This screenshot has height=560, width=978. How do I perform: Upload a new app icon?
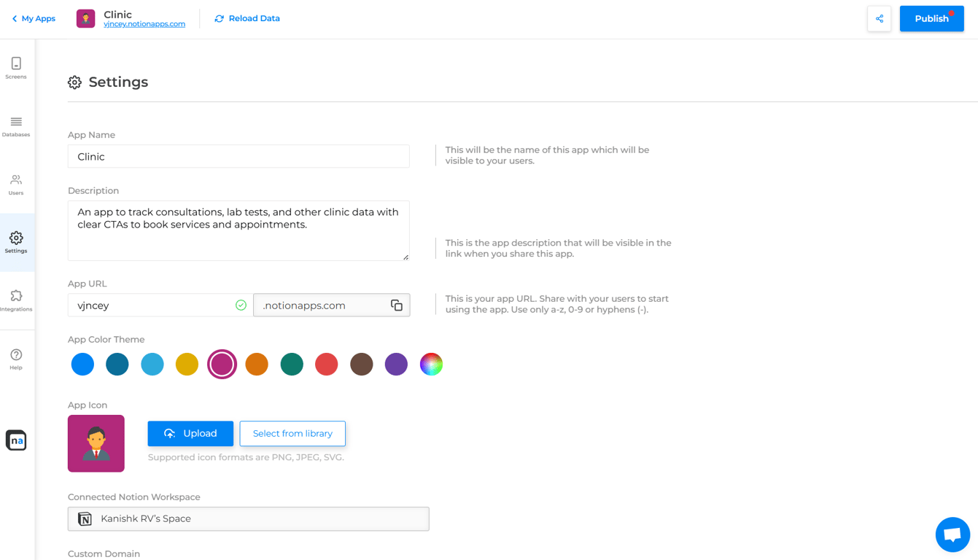190,434
